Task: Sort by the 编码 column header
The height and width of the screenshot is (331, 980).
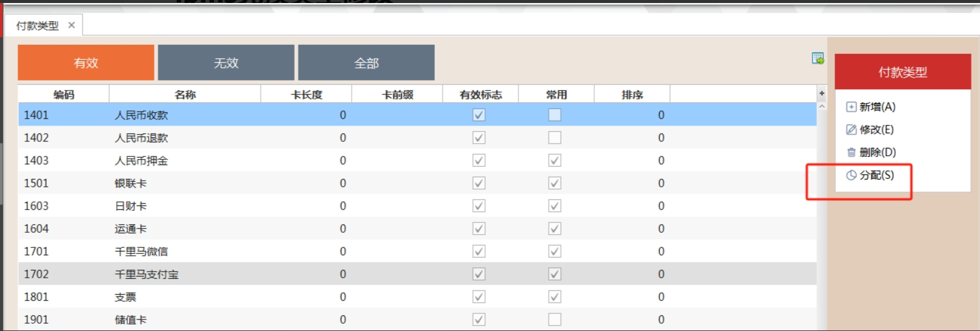Action: pos(64,95)
